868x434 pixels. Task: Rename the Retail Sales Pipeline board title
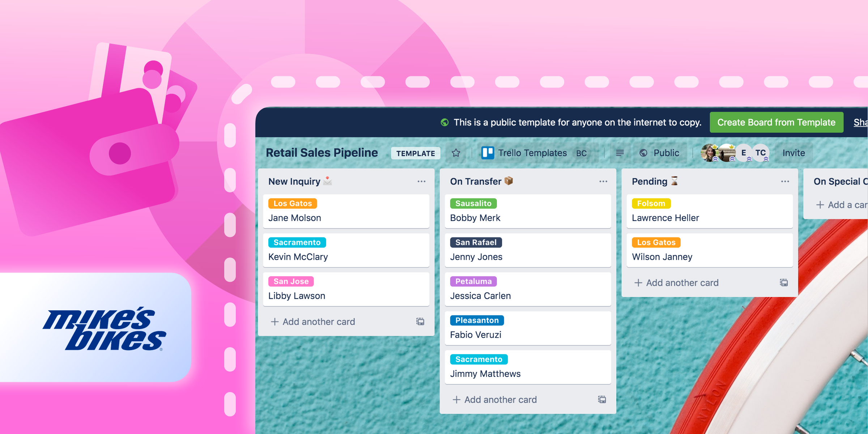pyautogui.click(x=322, y=153)
